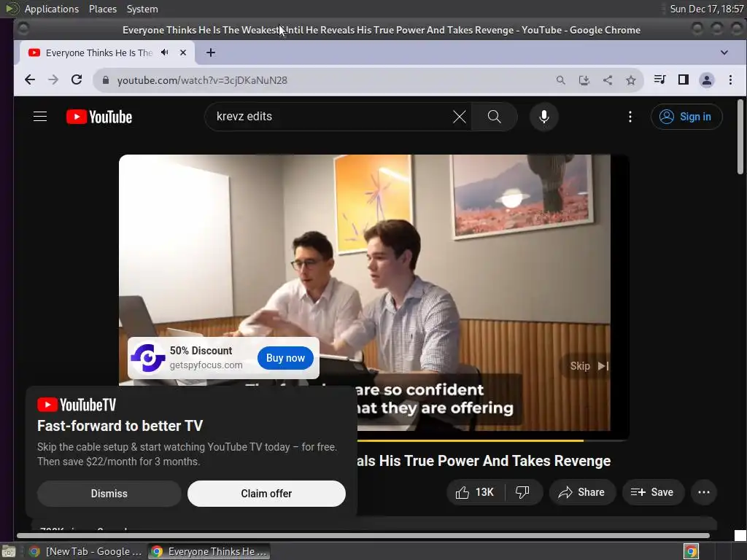
Task: Clear the search query with X
Action: pos(460,117)
